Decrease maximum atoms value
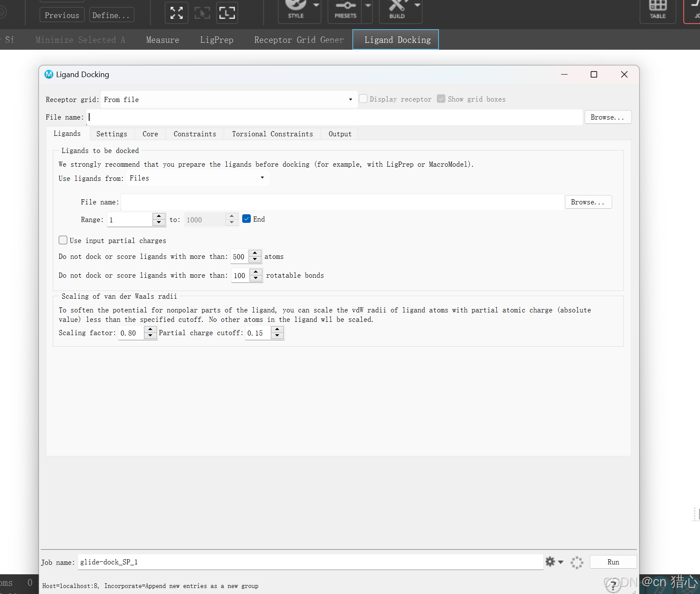 [255, 259]
